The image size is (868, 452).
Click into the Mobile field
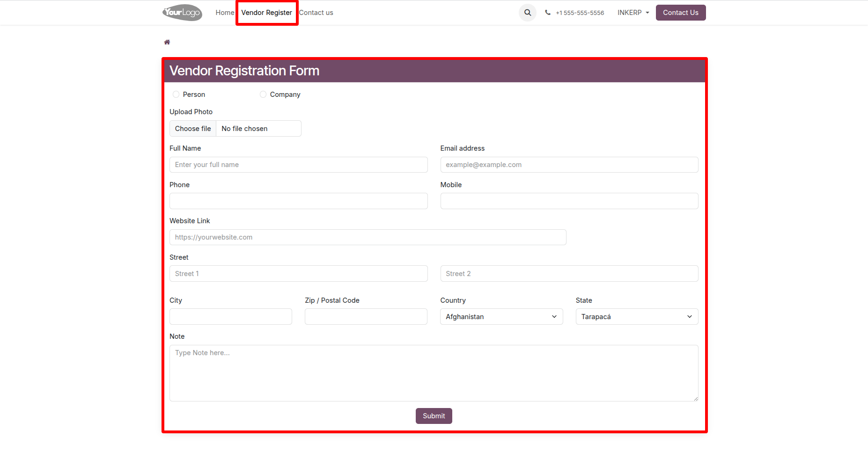569,201
